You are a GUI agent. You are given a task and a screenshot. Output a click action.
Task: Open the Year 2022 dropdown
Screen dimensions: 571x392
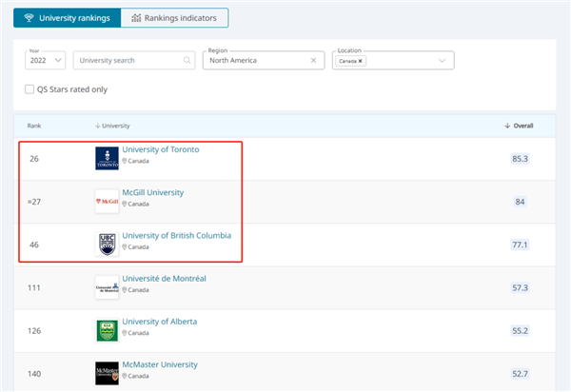coord(45,60)
